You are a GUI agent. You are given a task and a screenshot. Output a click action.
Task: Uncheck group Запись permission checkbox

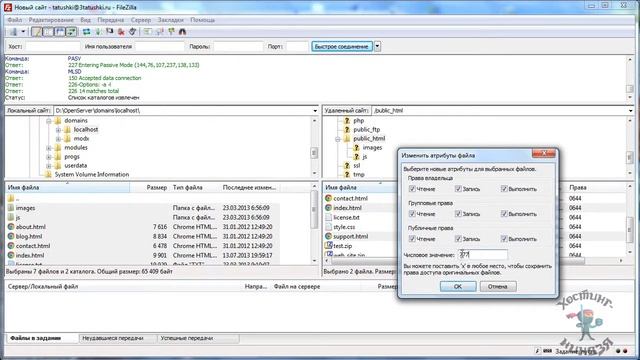point(458,213)
